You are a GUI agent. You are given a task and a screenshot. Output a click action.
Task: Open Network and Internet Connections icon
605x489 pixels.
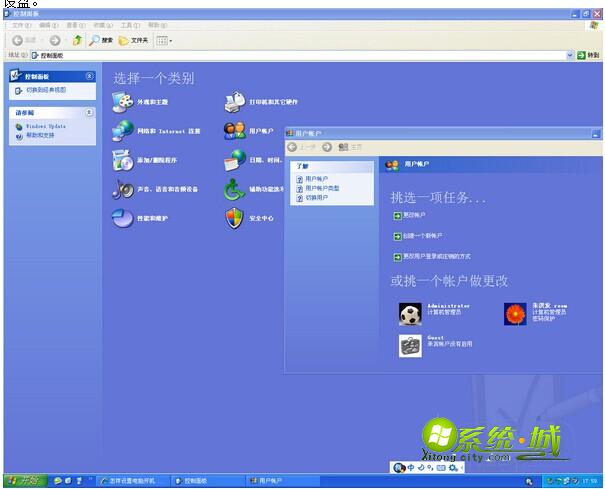[x=122, y=130]
